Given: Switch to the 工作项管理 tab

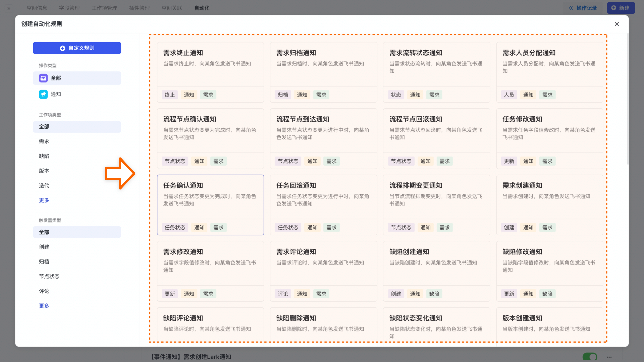Looking at the screenshot, I should [104, 8].
